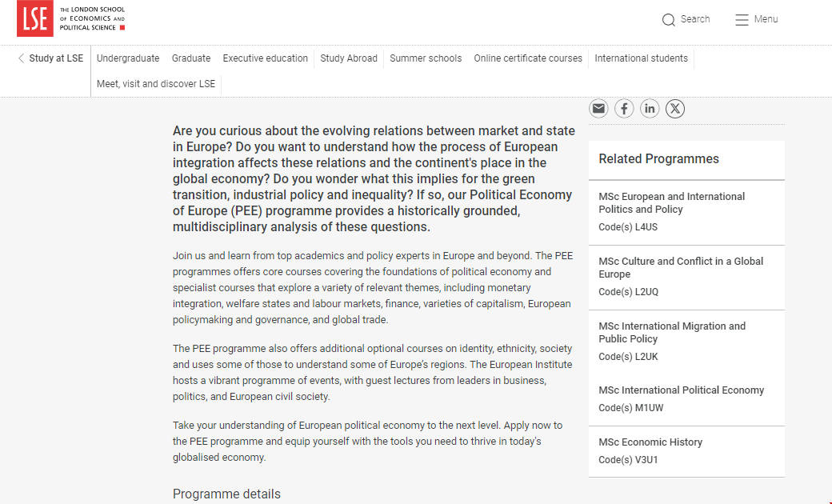Open the Summer schools nav link

click(x=426, y=58)
